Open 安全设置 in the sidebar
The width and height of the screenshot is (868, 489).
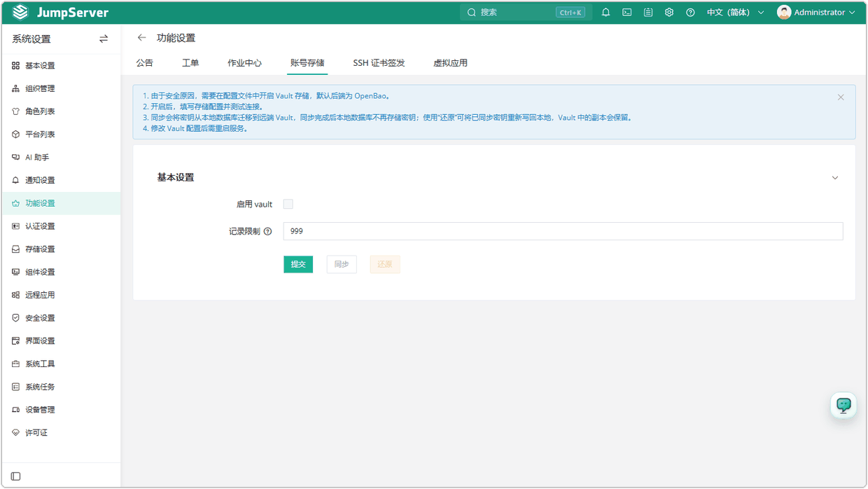(x=60, y=318)
